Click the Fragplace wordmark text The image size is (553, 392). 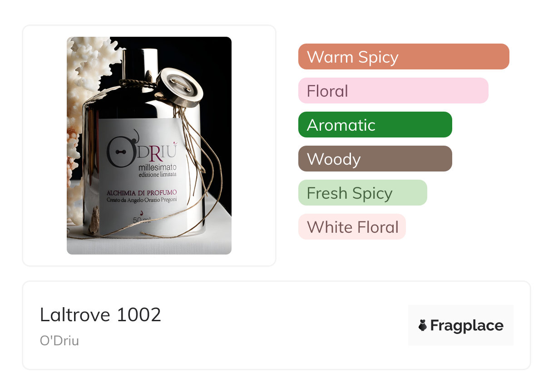467,326
